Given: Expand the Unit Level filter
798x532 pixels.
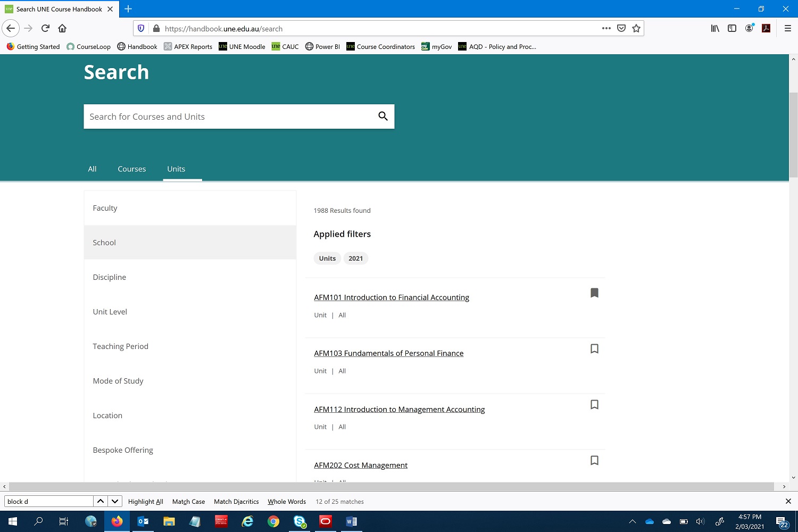Looking at the screenshot, I should coord(190,312).
